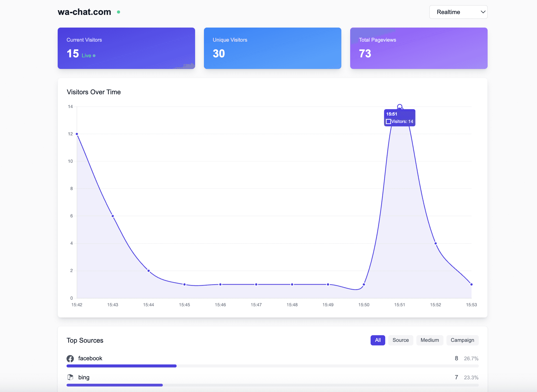Select the highlighted peak data point at 15:51

click(400, 106)
